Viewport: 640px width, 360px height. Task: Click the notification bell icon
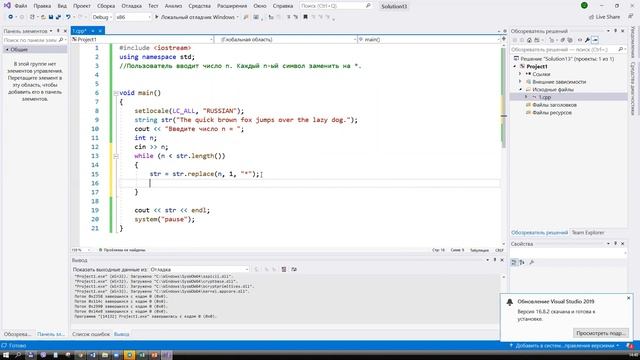(x=510, y=302)
